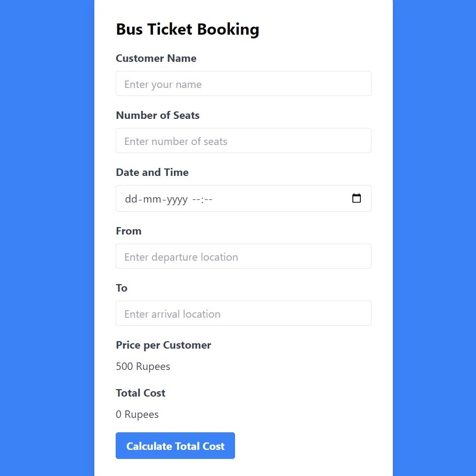
Task: Click the Number of Seats label
Action: (x=158, y=115)
